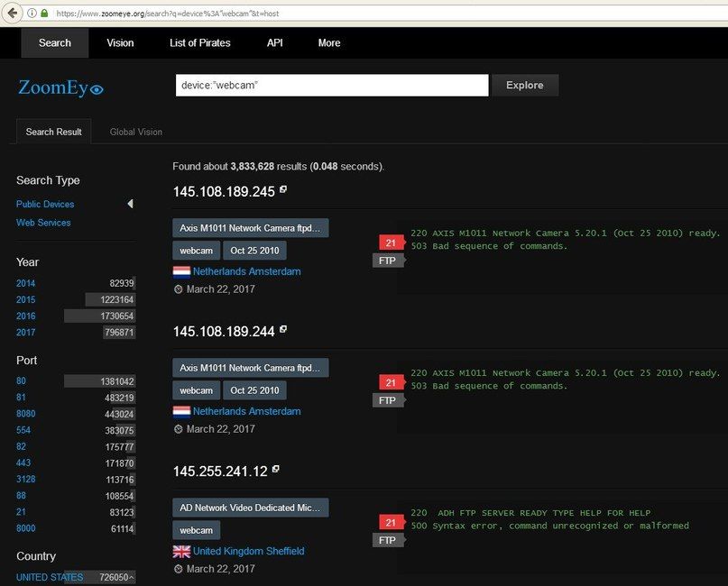Filter by UNITED STATES country

pos(50,577)
